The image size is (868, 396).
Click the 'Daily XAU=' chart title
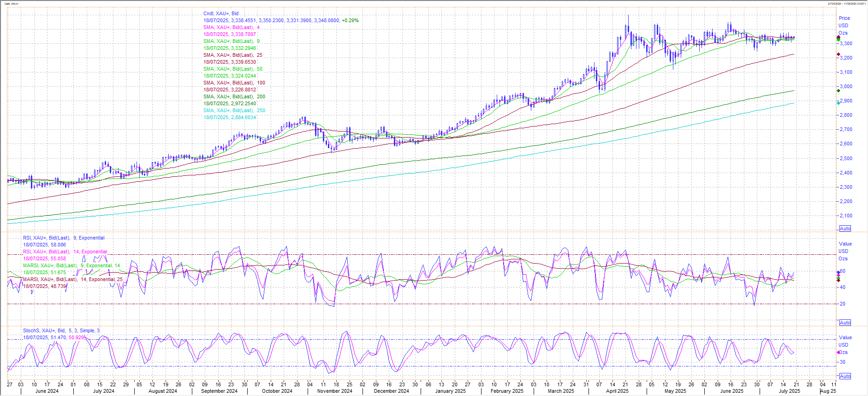12,4
